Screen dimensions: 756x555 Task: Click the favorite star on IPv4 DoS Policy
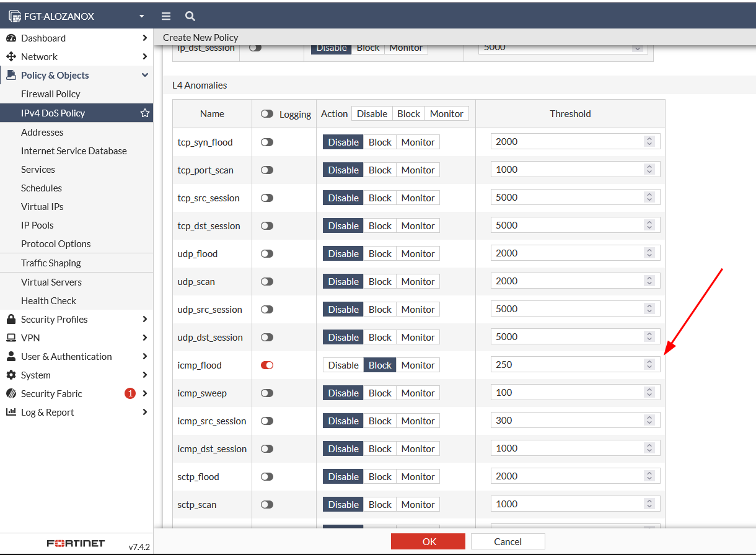(145, 113)
